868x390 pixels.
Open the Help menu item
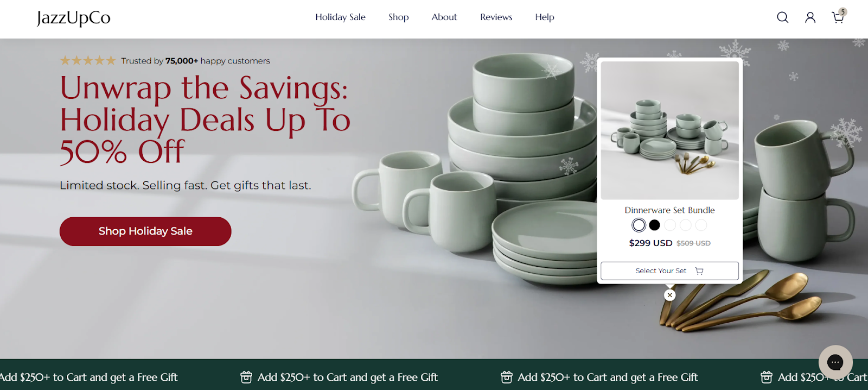544,17
